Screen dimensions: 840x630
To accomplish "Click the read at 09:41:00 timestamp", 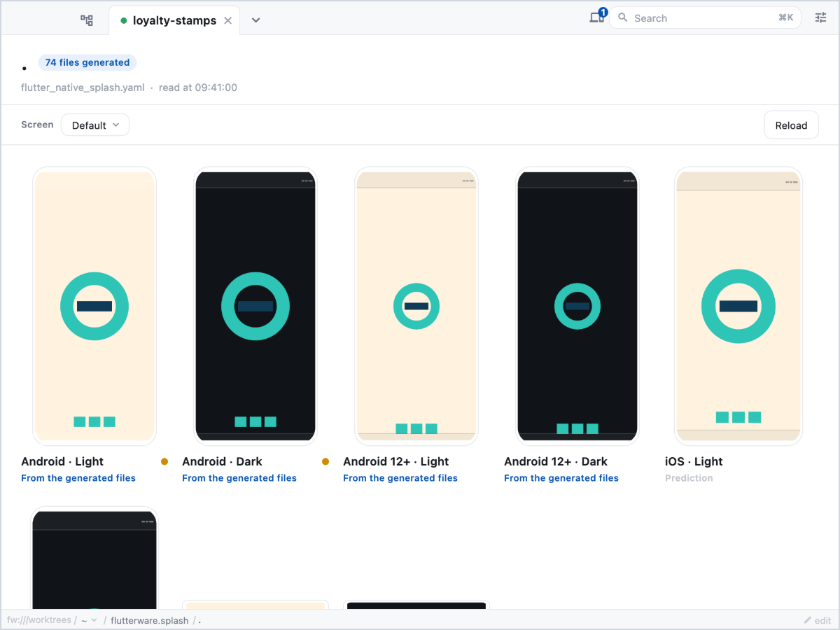I will tap(198, 87).
